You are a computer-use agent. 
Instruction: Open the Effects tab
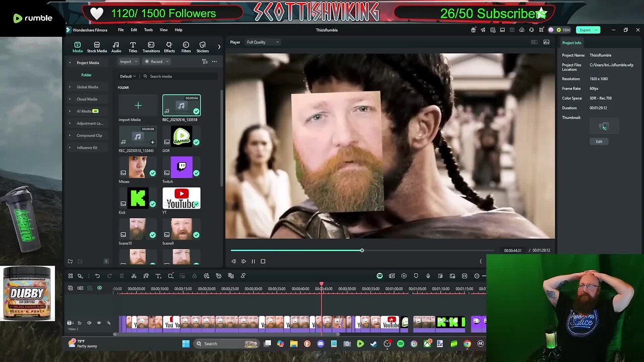[x=169, y=47]
